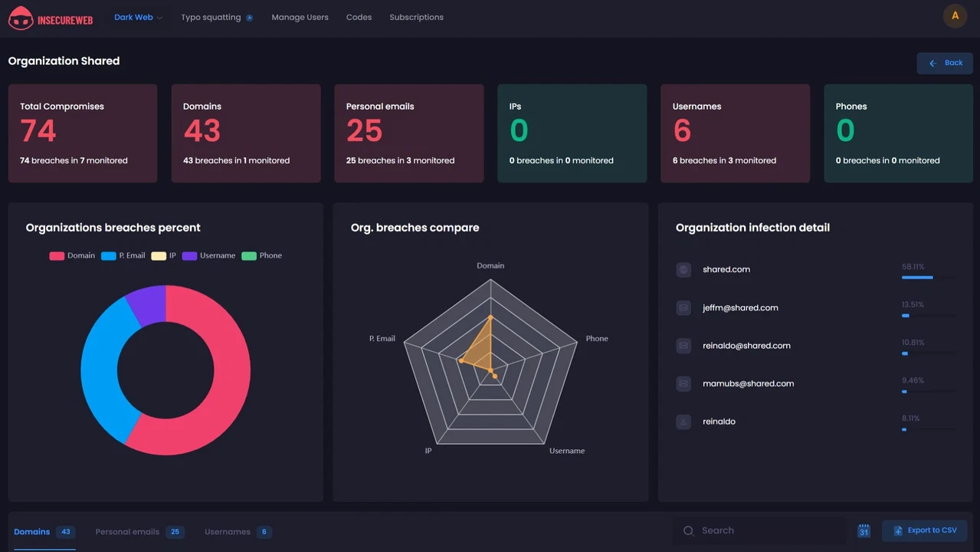The height and width of the screenshot is (552, 980).
Task: Open the user avatar profile icon
Action: tap(955, 16)
